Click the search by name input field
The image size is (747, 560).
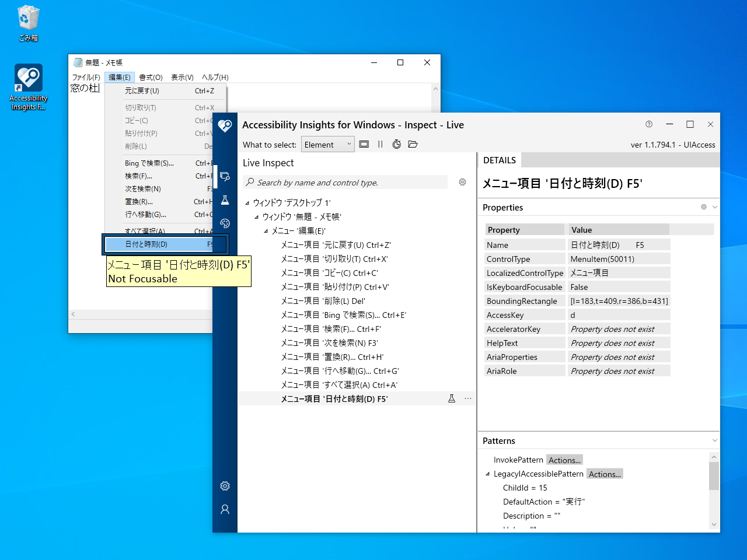tap(344, 182)
